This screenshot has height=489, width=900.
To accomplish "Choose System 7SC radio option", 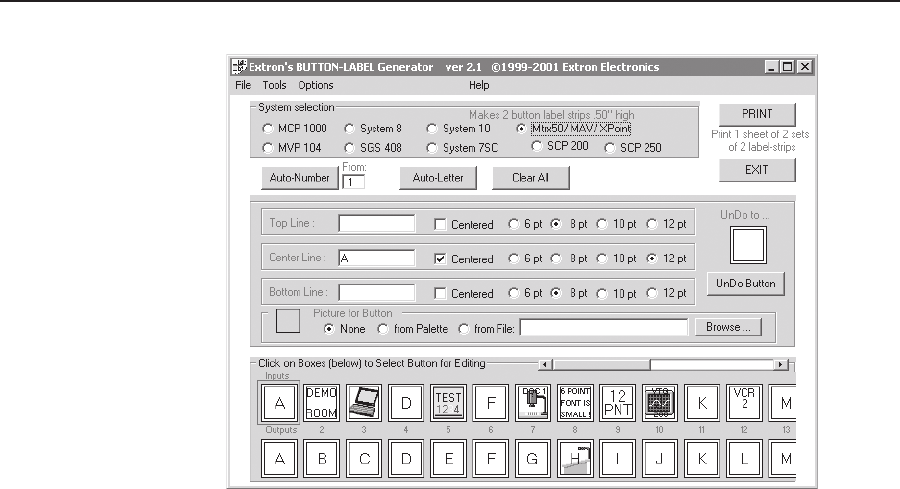I will coord(463,148).
